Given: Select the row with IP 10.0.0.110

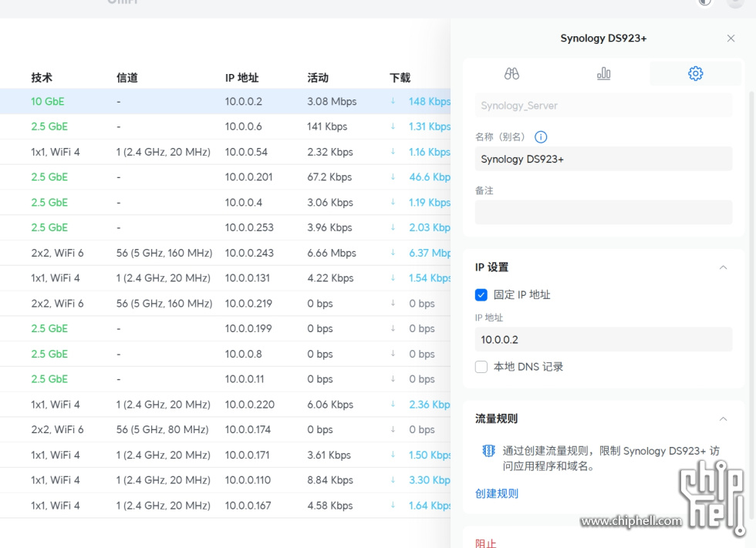Looking at the screenshot, I should pyautogui.click(x=225, y=480).
